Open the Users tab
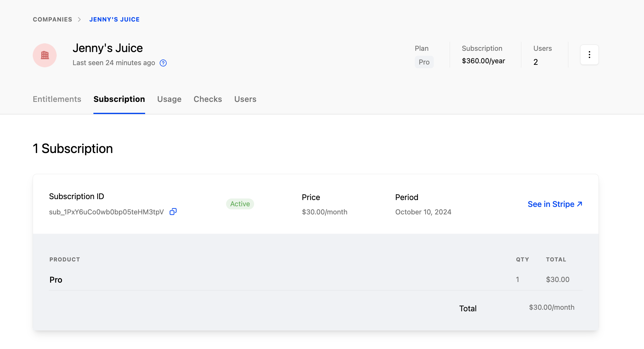 point(245,99)
